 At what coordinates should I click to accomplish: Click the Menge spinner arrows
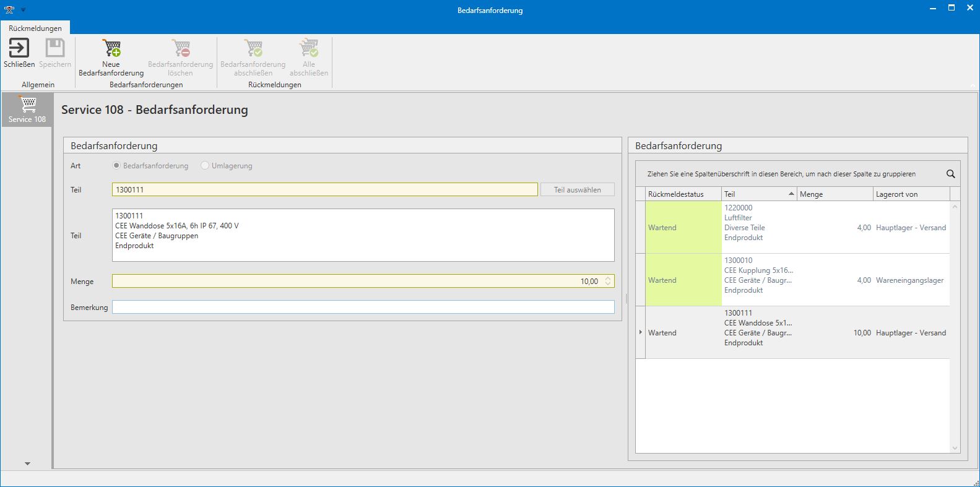point(608,281)
